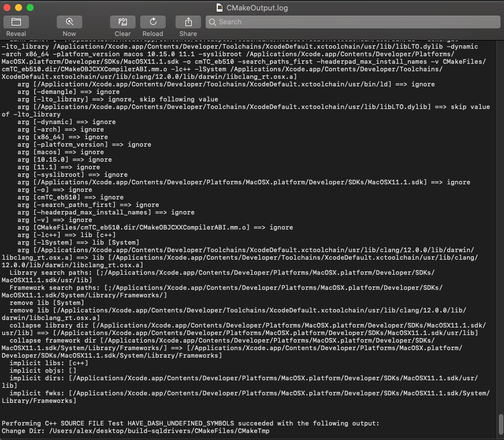Clear the log display
The image size is (504, 440).
pos(122,23)
